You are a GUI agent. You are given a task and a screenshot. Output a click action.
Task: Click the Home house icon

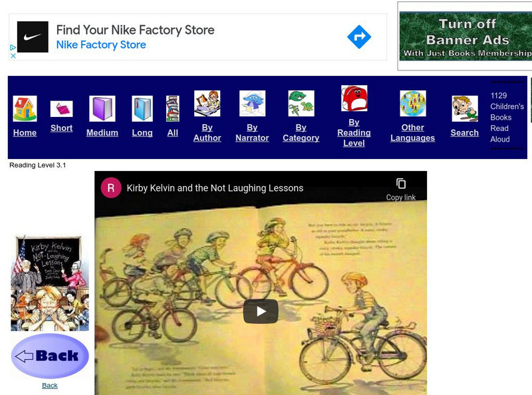(x=25, y=109)
